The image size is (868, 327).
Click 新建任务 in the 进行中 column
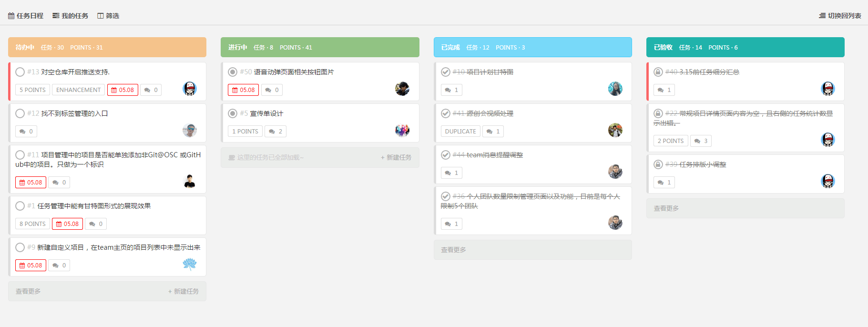pyautogui.click(x=396, y=158)
